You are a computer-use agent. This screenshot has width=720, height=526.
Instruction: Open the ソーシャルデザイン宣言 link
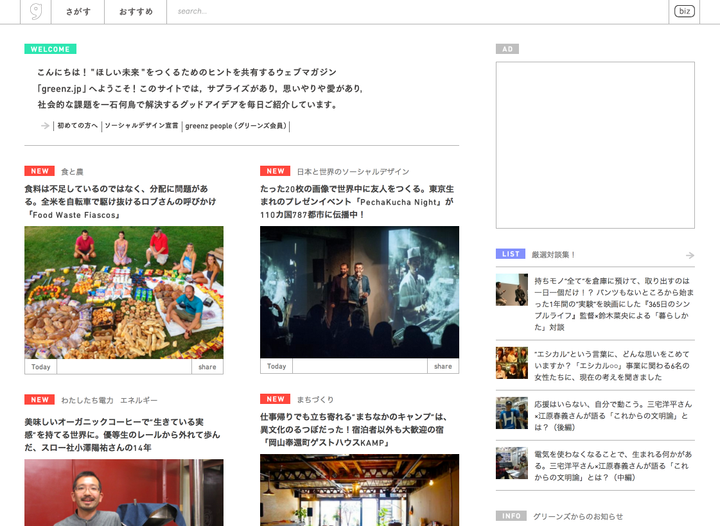pos(141,125)
